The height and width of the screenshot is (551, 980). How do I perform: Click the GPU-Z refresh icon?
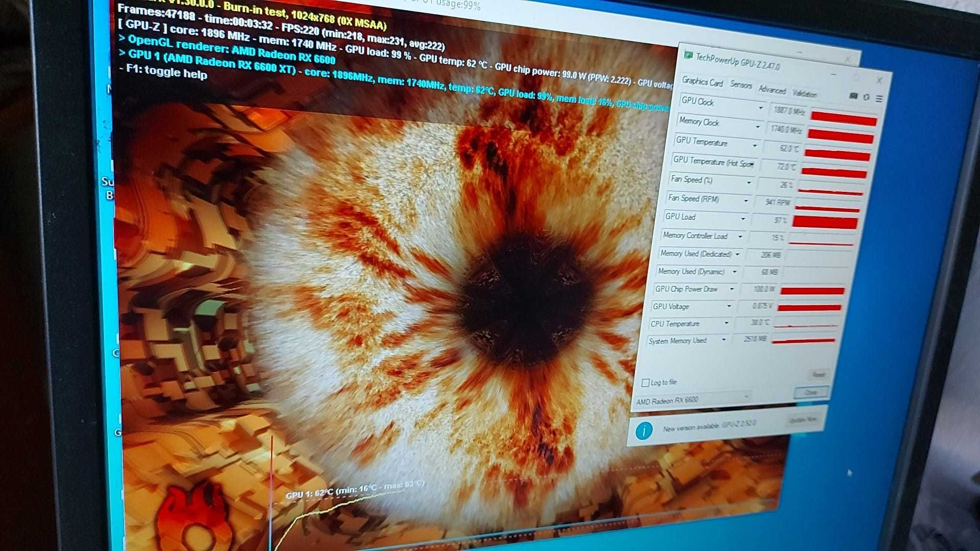click(x=866, y=97)
